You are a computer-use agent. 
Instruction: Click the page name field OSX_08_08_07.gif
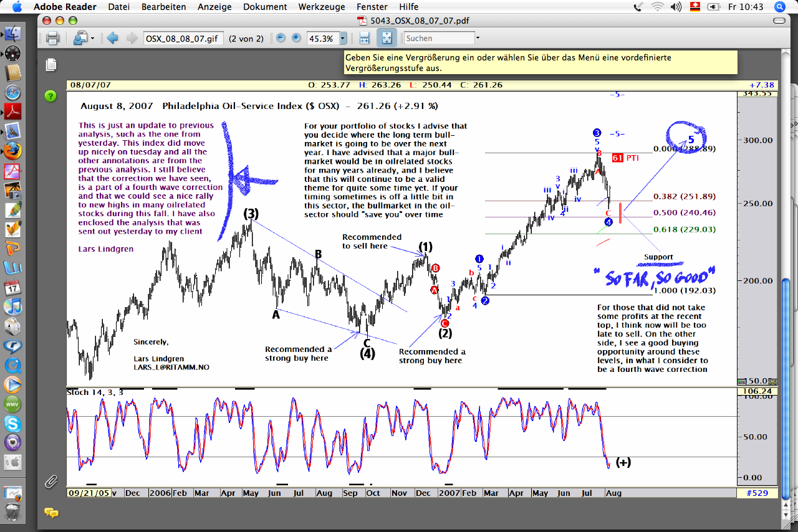tap(182, 39)
